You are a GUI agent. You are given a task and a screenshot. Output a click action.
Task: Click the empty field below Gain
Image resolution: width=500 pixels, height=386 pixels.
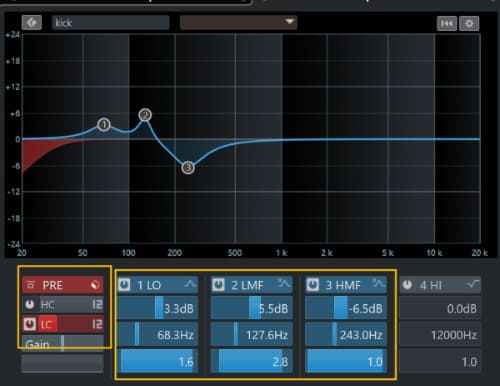(63, 363)
